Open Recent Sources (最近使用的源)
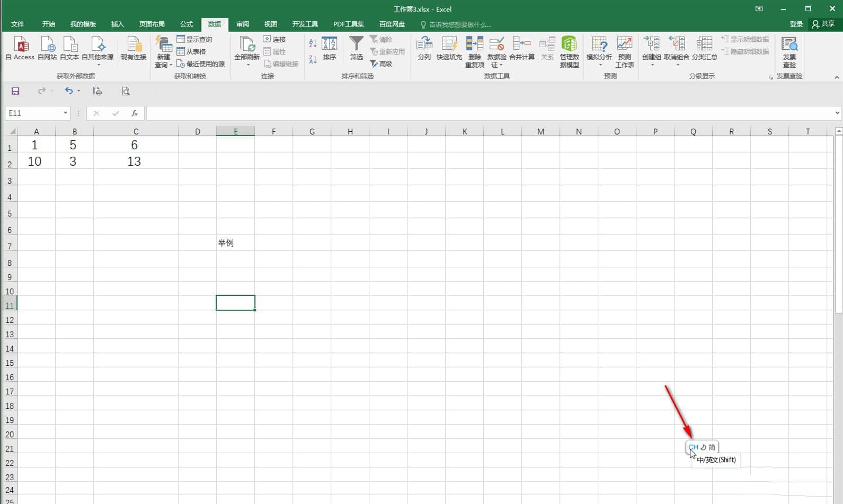843x504 pixels. pos(201,64)
